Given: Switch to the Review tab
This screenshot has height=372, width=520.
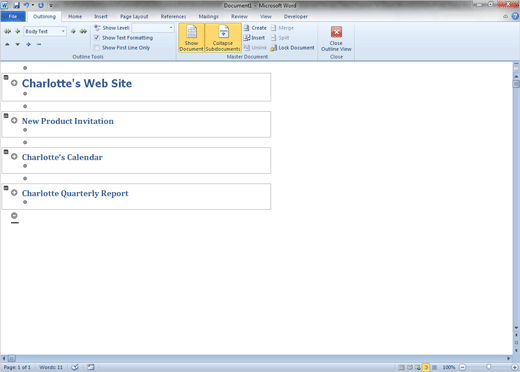Looking at the screenshot, I should click(x=239, y=16).
